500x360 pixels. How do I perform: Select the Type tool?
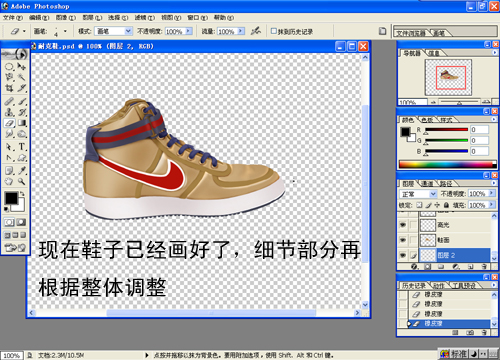coord(22,147)
